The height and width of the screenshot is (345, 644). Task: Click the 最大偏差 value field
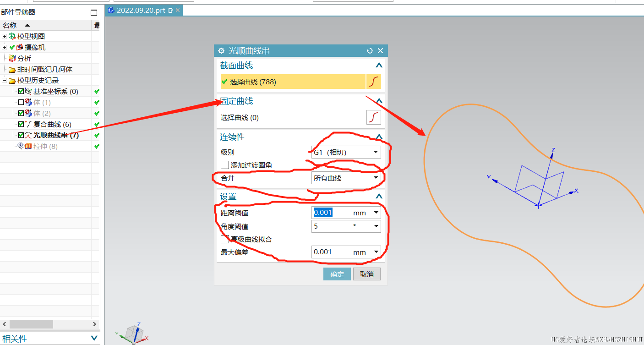[x=332, y=252]
